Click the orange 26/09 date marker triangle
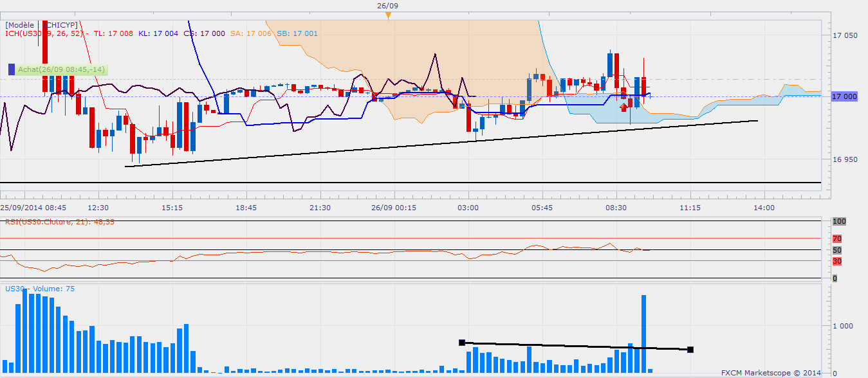The image size is (868, 378). 389,16
